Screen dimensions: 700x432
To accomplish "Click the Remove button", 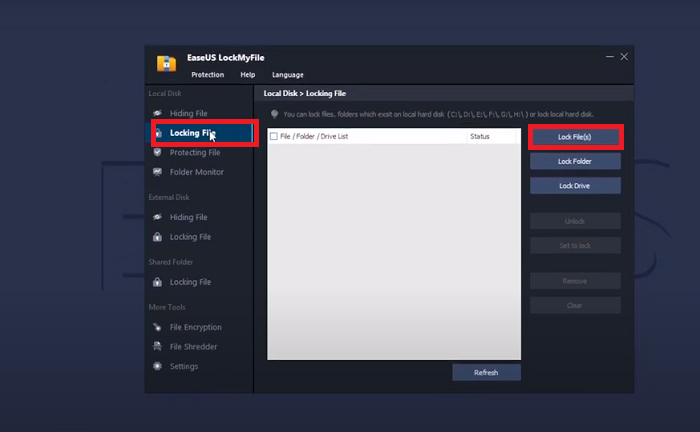I will (x=575, y=281).
